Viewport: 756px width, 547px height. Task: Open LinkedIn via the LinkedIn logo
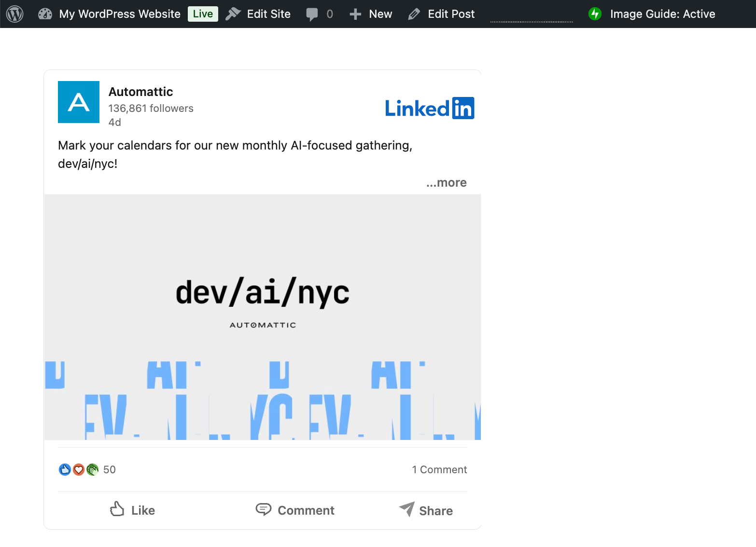point(430,108)
